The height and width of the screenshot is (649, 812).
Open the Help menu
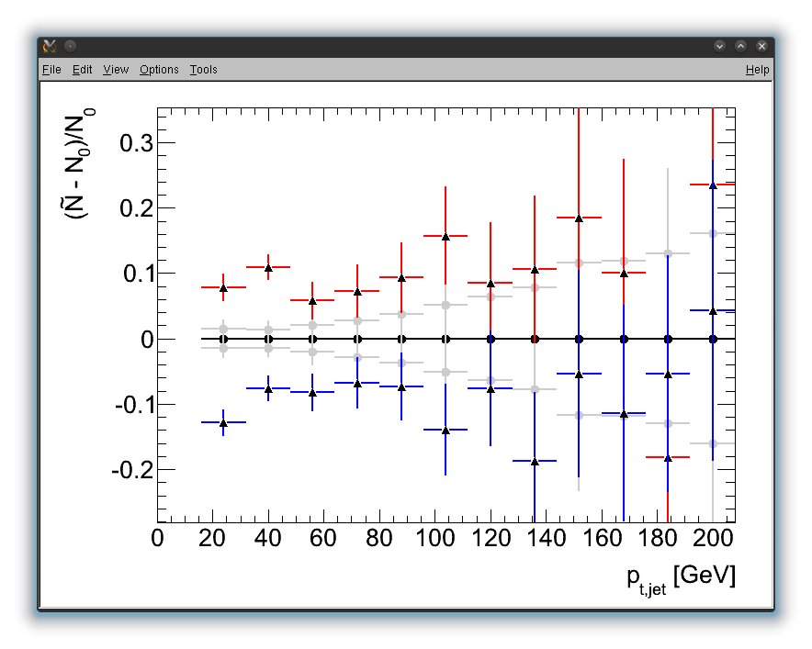pos(757,70)
